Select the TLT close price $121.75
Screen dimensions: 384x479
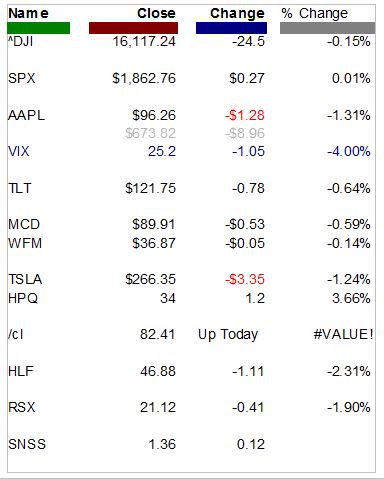(x=150, y=188)
